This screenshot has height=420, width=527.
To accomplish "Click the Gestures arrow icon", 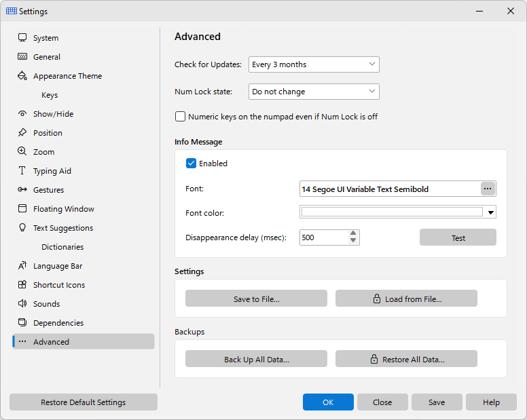I will click(x=22, y=189).
